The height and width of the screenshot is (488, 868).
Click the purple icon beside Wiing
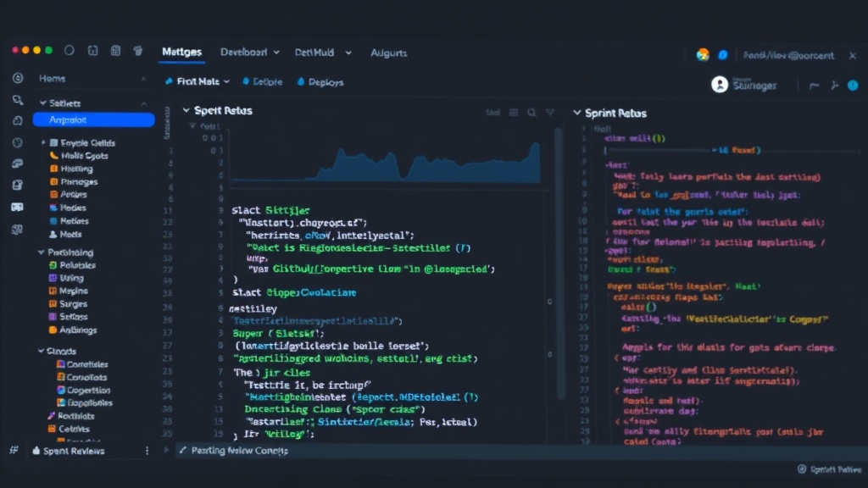(x=53, y=278)
